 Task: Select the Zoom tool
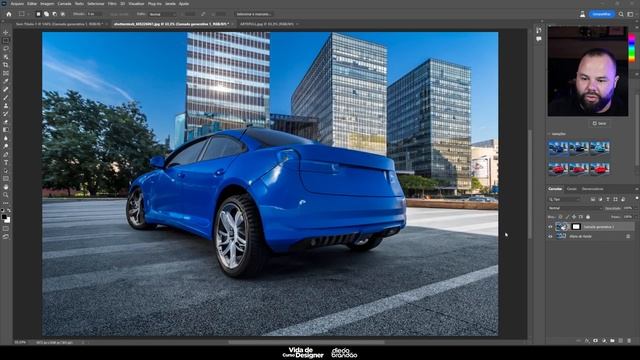[6, 195]
